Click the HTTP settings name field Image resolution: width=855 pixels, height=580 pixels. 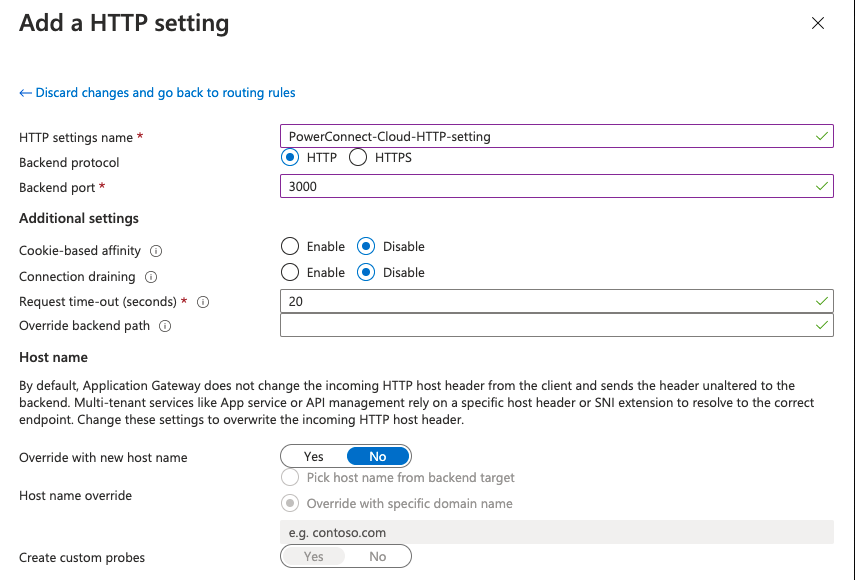[x=548, y=136]
